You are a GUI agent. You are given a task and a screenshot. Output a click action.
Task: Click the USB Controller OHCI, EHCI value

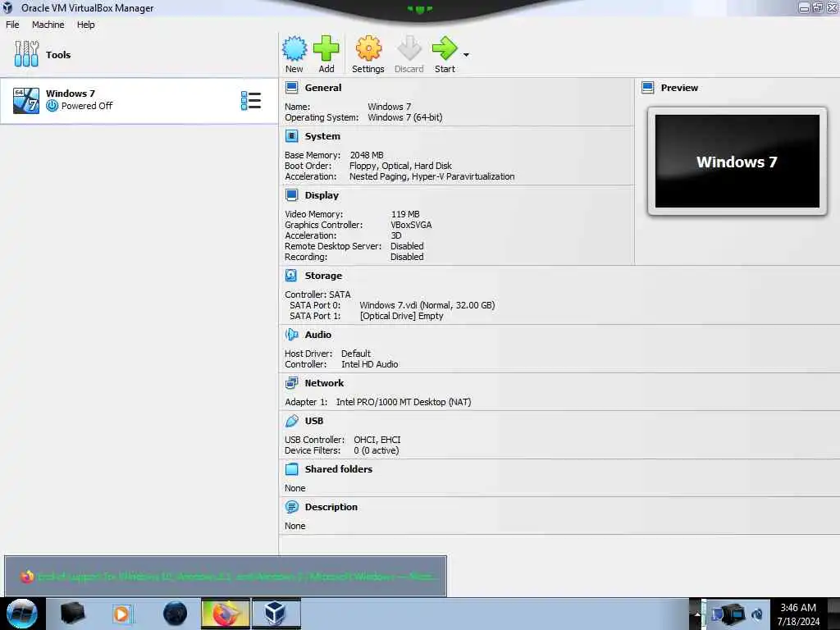[377, 440]
